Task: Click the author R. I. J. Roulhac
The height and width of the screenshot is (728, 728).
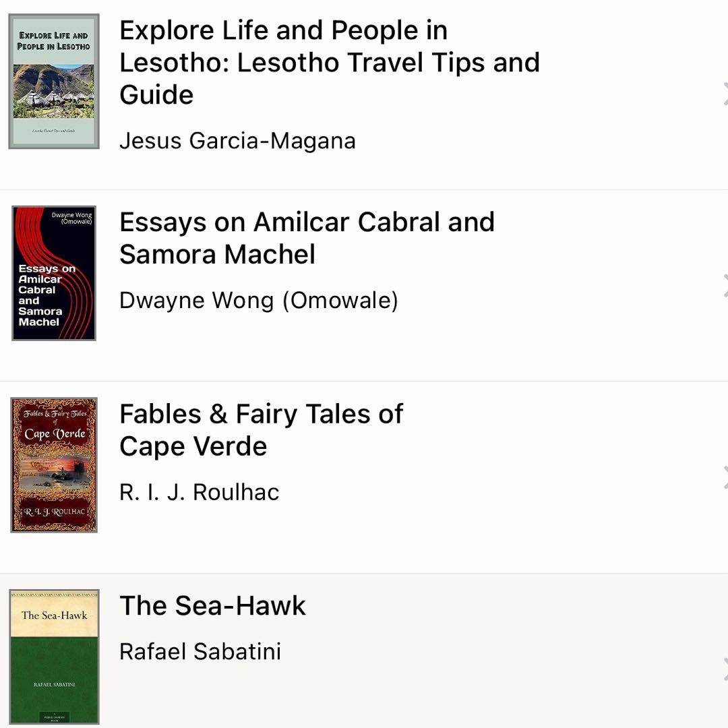Action: coord(199,491)
